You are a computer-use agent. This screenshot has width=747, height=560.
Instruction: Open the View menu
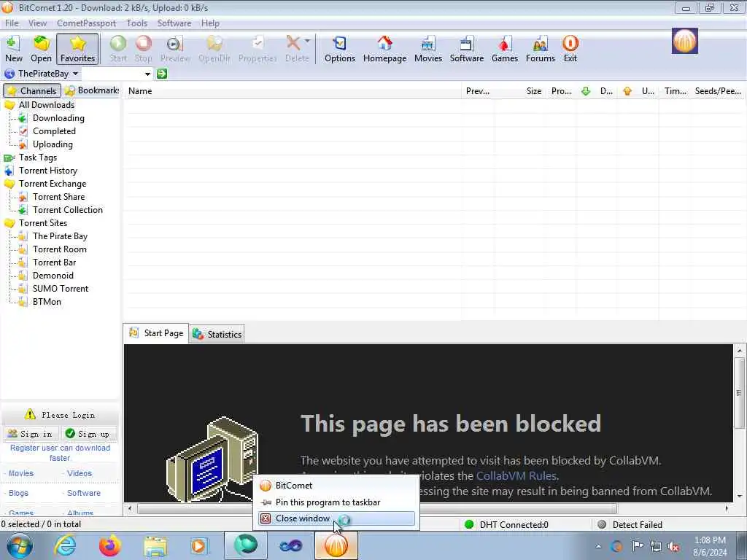click(37, 23)
